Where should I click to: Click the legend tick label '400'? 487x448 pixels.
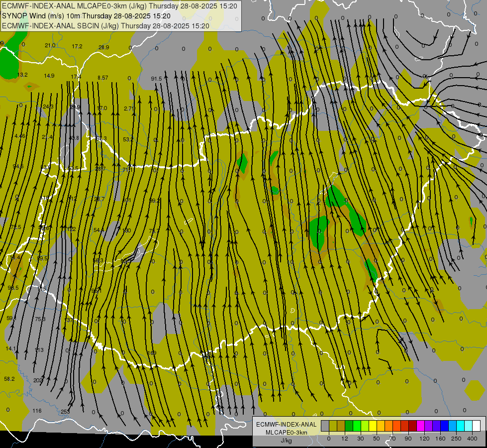(472, 439)
